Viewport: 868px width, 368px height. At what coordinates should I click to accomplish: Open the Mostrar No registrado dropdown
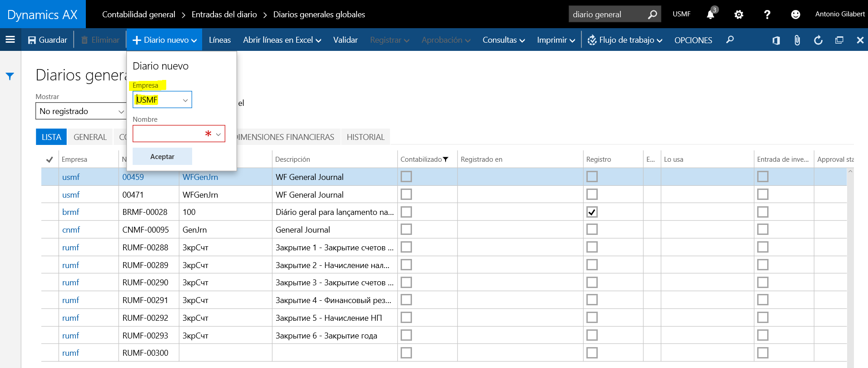[x=81, y=111]
